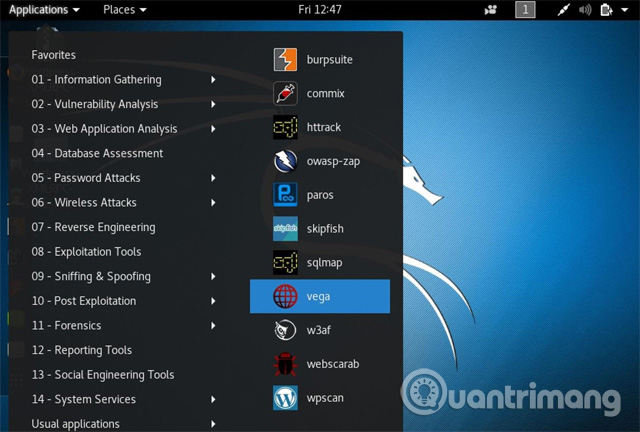Image resolution: width=640 pixels, height=432 pixels.
Task: Expand the 11 - Forensics arrow
Action: [213, 325]
